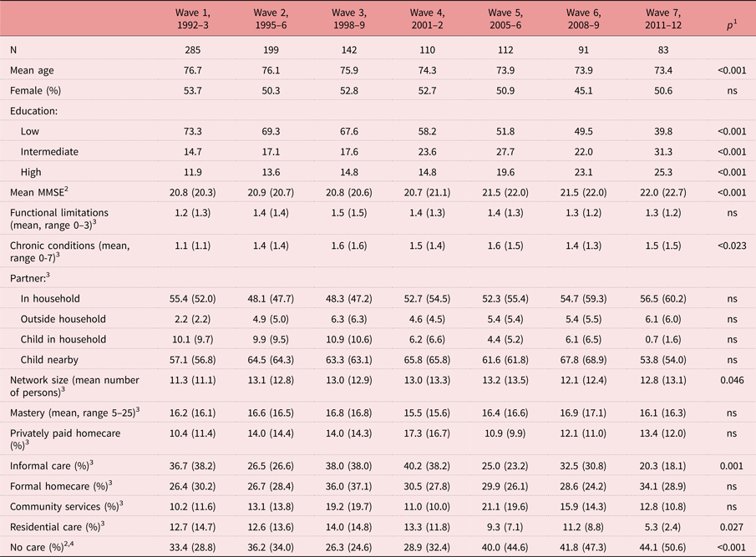Click the Residential care (%) row label
Screen dimensions: 756x557
(x=55, y=526)
